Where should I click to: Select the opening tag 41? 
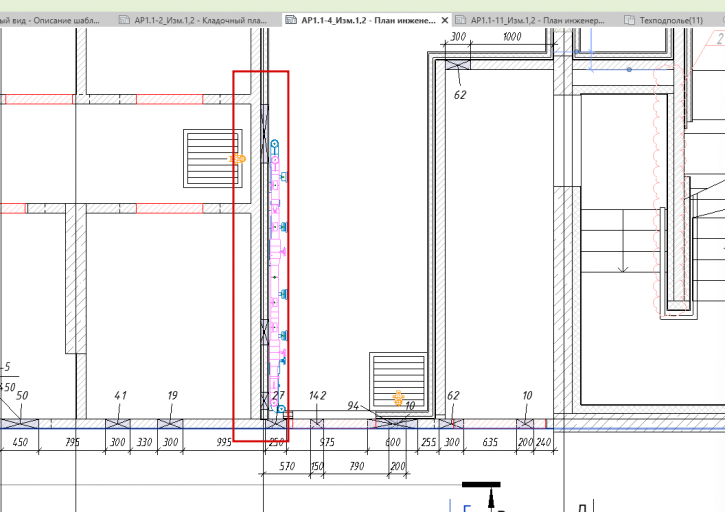(120, 395)
